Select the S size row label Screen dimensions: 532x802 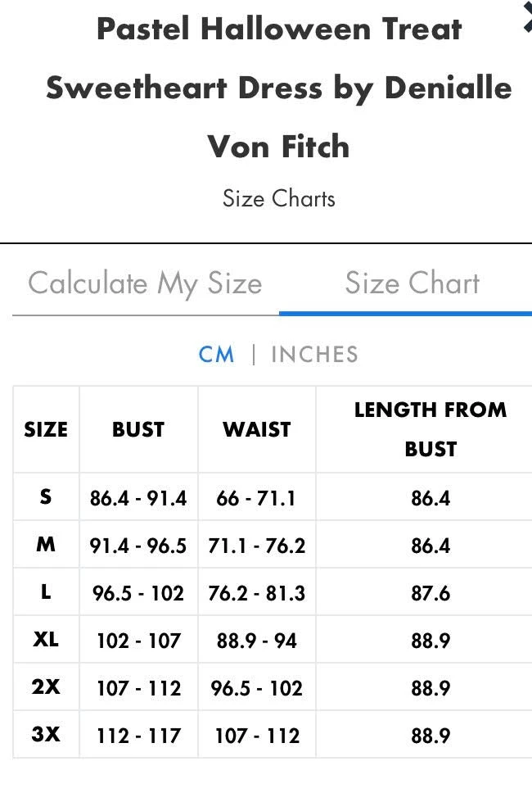tap(46, 496)
